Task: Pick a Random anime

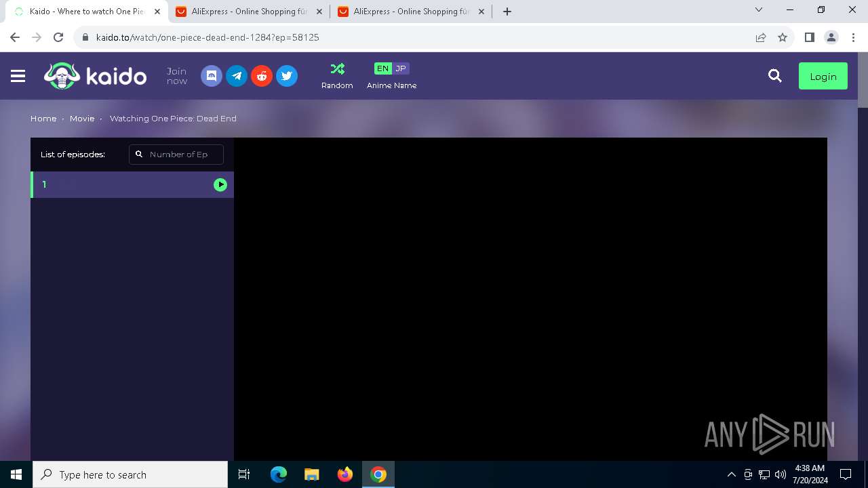Action: click(x=337, y=76)
